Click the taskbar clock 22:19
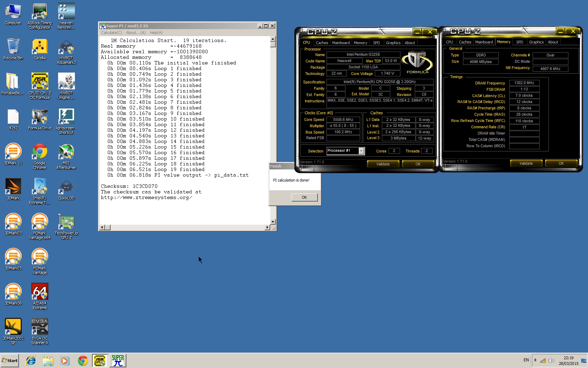The image size is (588, 368). (x=568, y=358)
